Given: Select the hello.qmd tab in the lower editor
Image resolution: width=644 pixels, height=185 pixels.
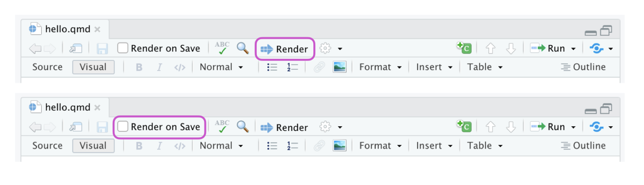Looking at the screenshot, I should coord(67,107).
